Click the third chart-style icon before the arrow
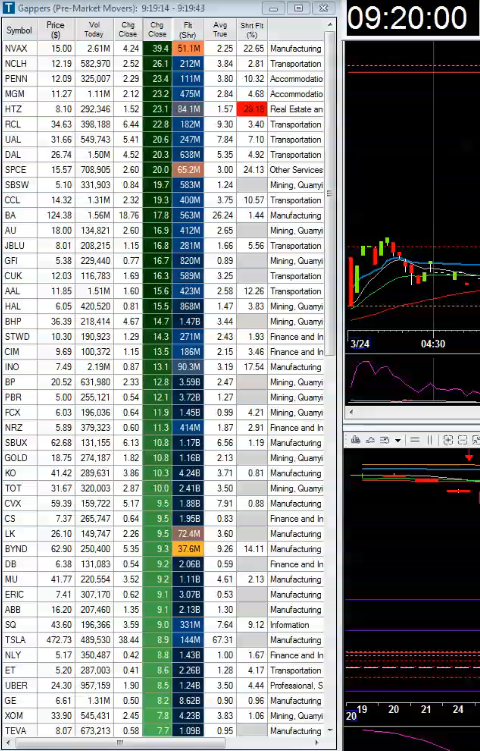The image size is (480, 751). point(385,440)
